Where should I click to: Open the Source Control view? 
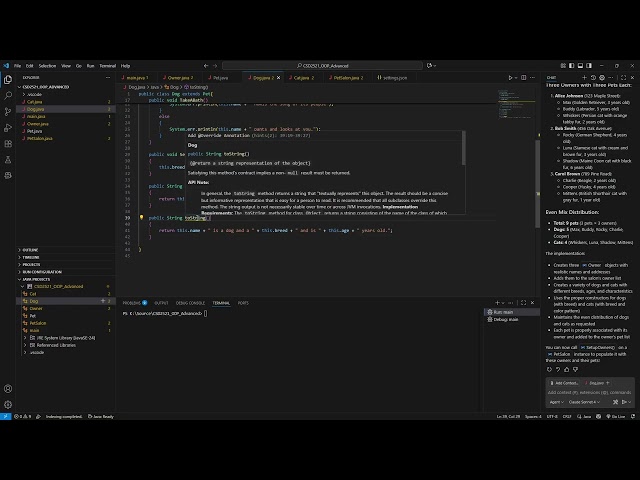(8, 111)
